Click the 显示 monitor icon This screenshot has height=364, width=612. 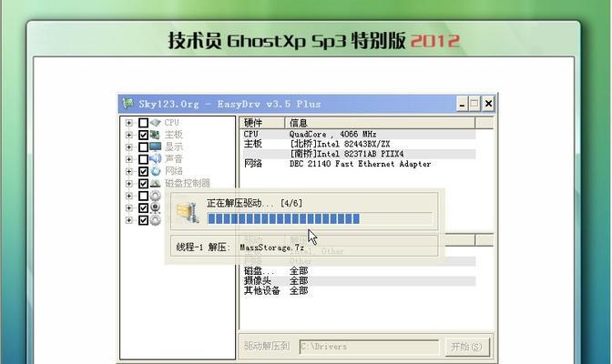click(x=156, y=147)
